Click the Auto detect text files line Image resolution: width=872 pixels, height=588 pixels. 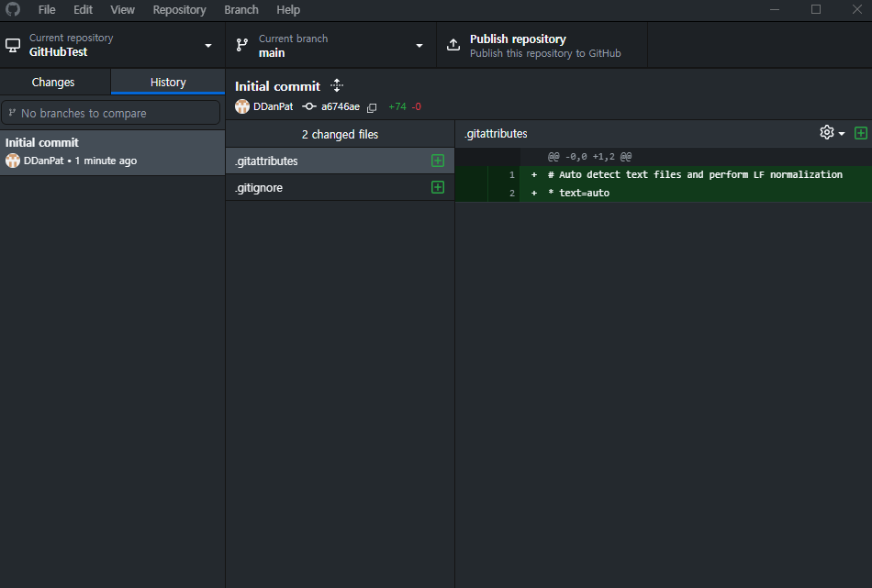[x=695, y=174]
